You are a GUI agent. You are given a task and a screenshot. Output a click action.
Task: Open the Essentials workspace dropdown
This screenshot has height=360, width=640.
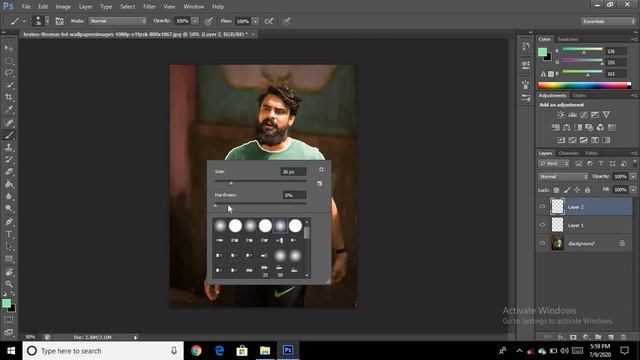[608, 21]
